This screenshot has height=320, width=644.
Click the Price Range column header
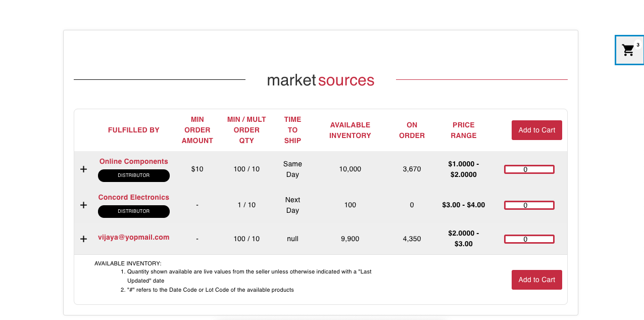(x=464, y=130)
